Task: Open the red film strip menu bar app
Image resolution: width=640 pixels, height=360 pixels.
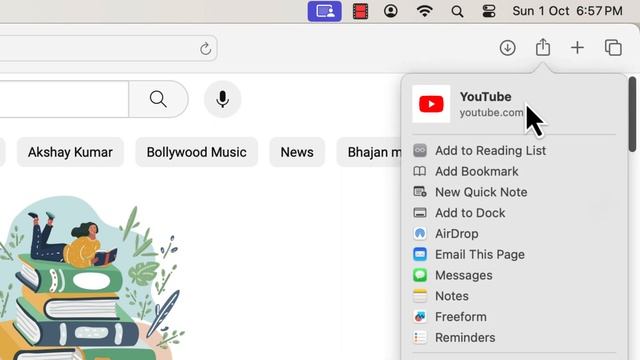Action: [x=360, y=11]
